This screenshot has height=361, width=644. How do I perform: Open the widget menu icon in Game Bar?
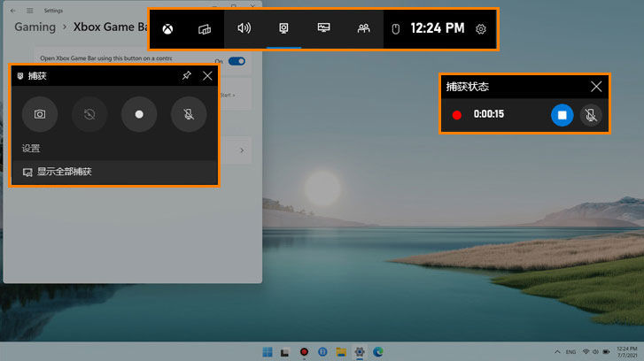tap(205, 28)
